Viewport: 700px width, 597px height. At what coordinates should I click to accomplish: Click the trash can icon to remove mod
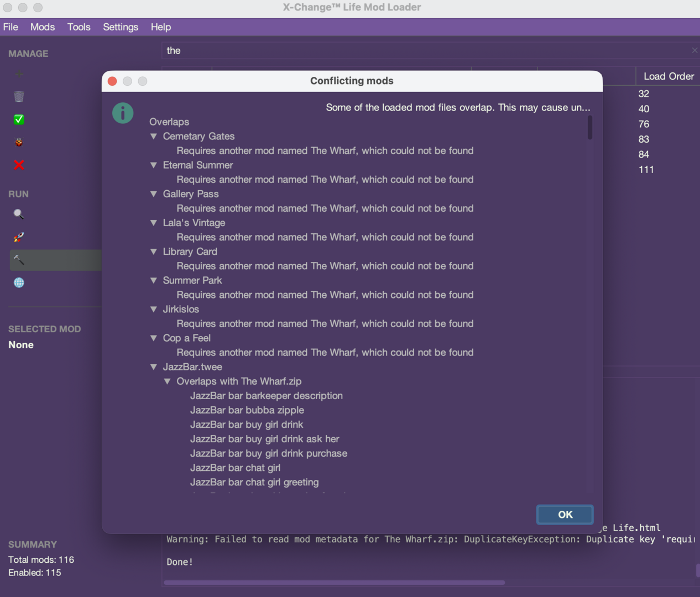19,97
